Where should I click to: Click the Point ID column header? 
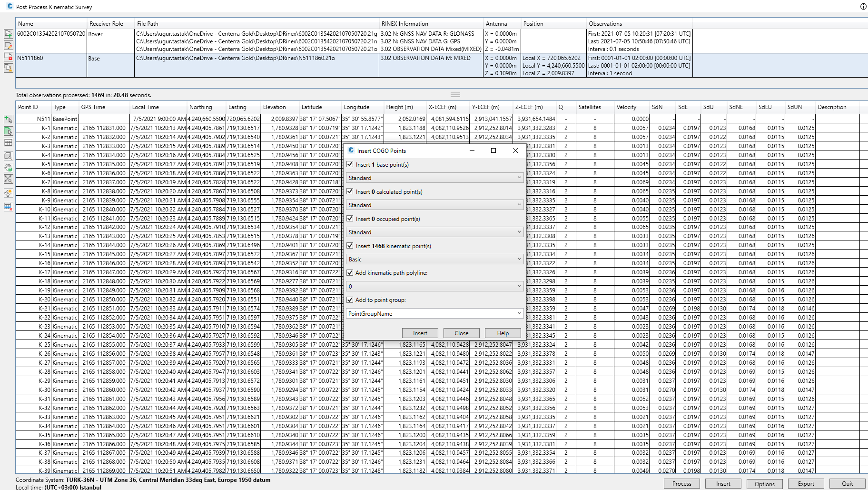coord(28,107)
